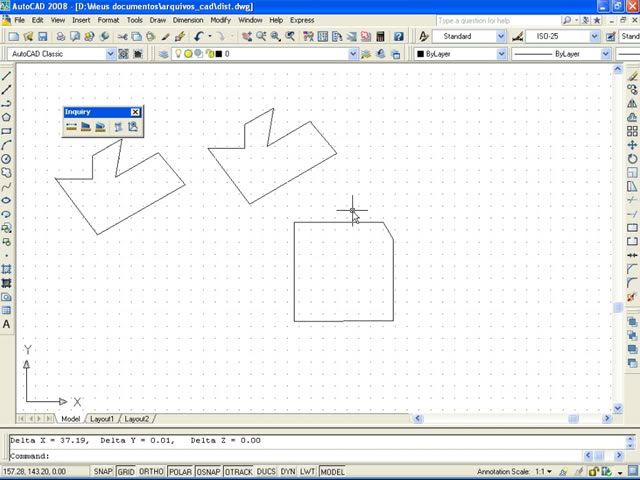
Task: Click the Area icon in Inquiry toolbar
Action: click(86, 127)
